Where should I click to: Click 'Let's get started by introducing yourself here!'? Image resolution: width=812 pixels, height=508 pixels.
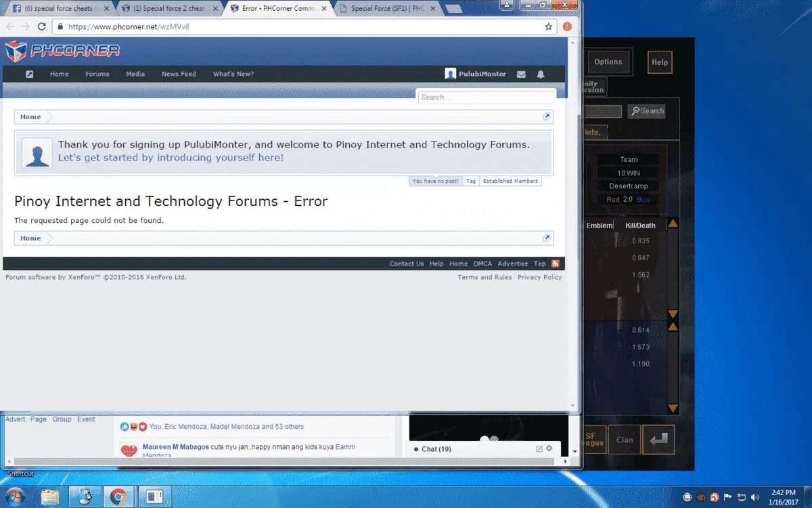171,157
